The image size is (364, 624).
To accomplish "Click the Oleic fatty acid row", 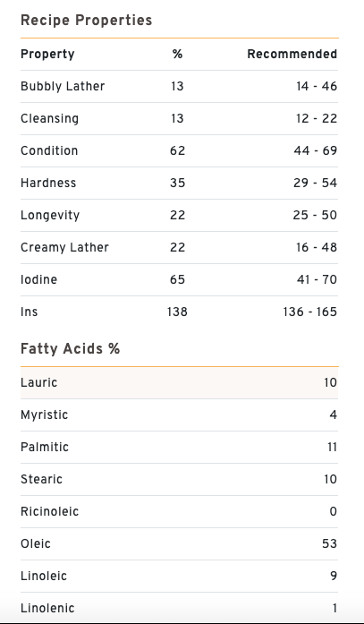I will 179,544.
